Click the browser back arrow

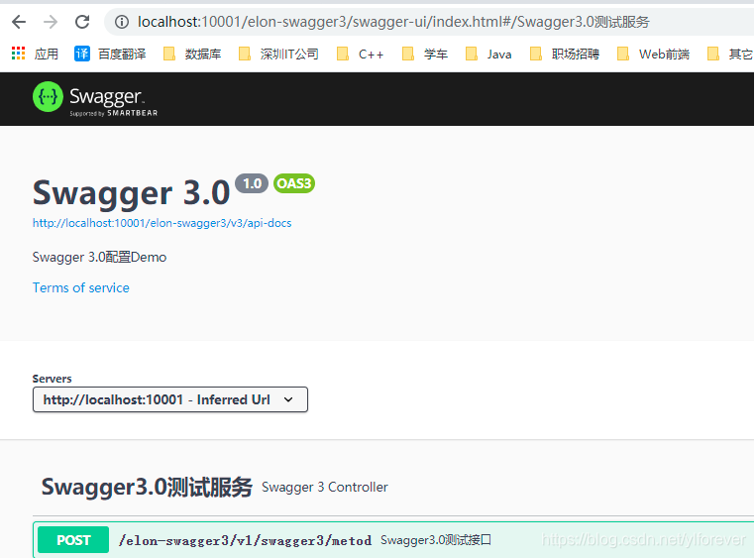19,22
